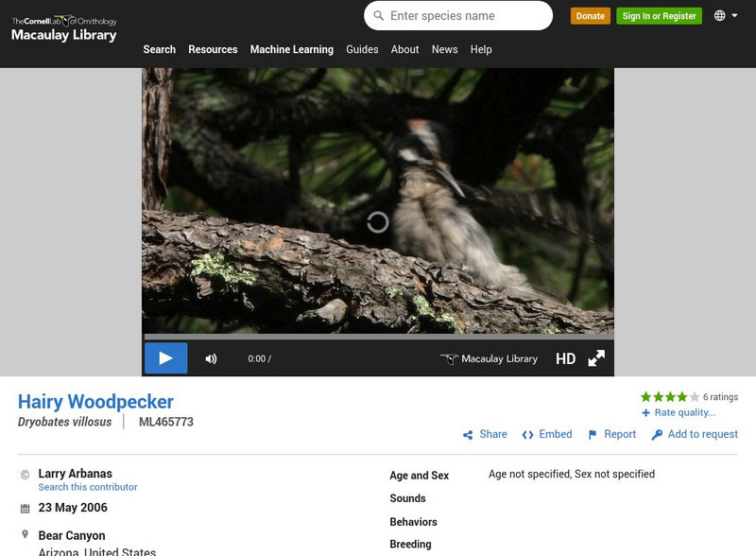Click the Breeding label

(410, 544)
